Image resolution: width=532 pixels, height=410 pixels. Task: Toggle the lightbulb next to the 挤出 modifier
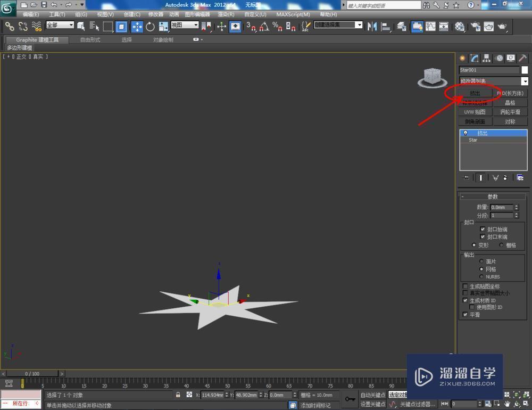tap(466, 133)
